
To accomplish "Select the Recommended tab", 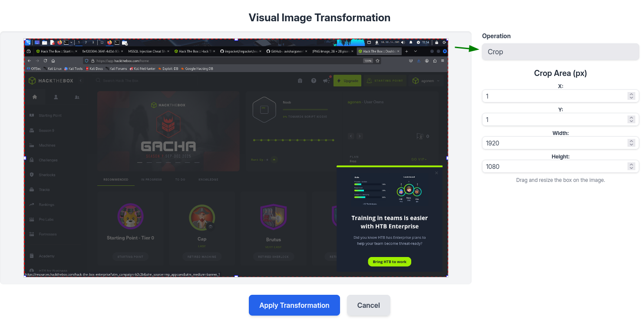I will (x=116, y=179).
